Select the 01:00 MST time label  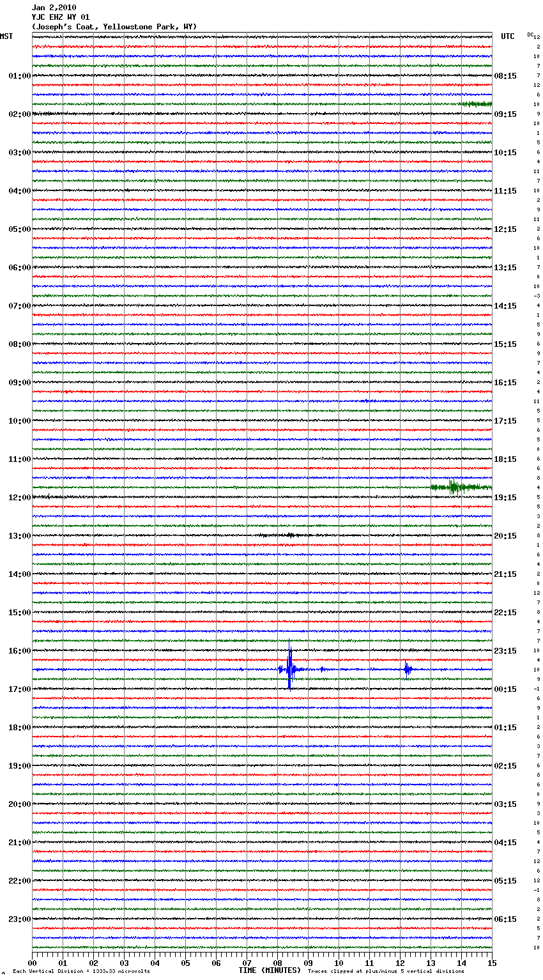coord(20,76)
